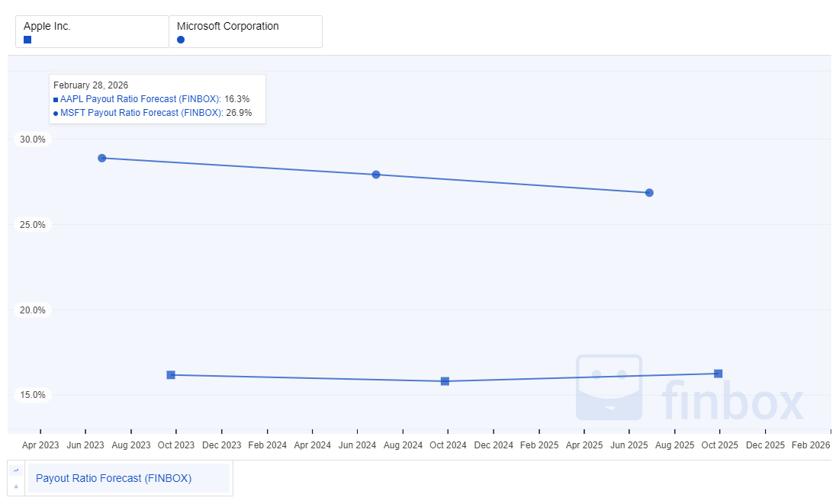Hide the AAPL line using its legend swatch
The width and height of the screenshot is (839, 504).
point(27,39)
